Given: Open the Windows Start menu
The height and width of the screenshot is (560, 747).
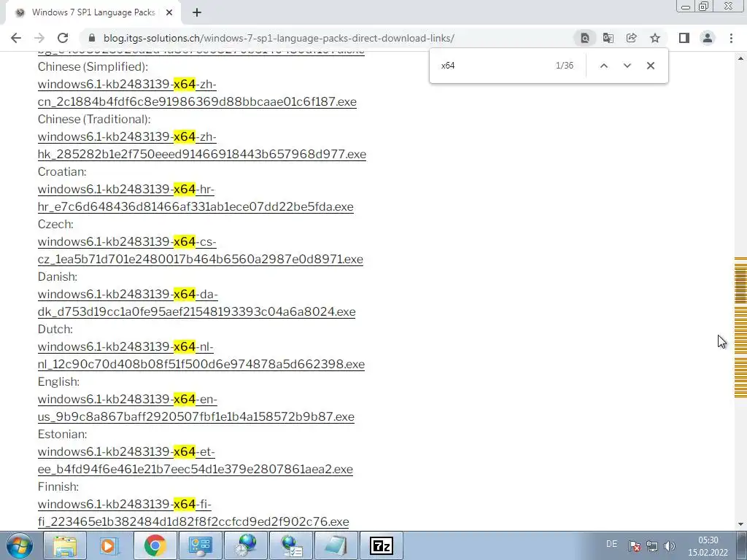Looking at the screenshot, I should (19, 545).
